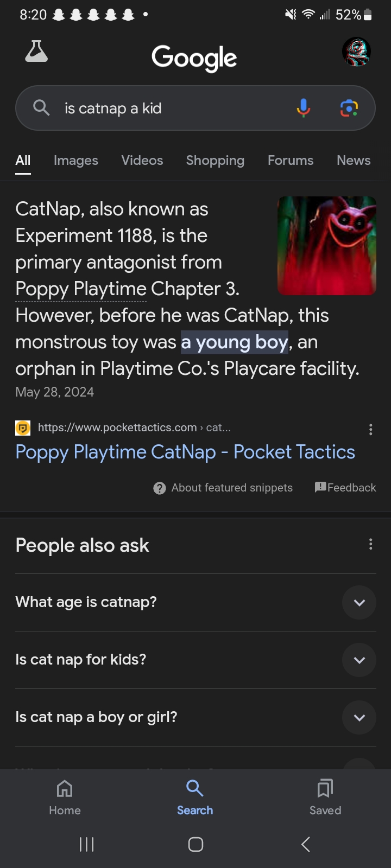Tap the magnifier icon in search bar
The width and height of the screenshot is (391, 868).
click(x=41, y=108)
